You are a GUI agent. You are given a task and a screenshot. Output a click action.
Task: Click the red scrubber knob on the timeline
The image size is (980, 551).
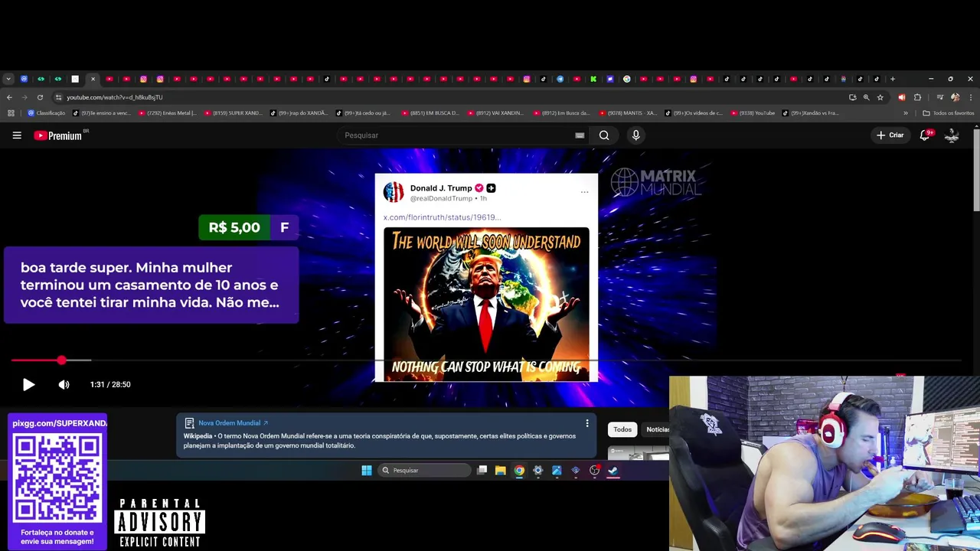tap(61, 360)
